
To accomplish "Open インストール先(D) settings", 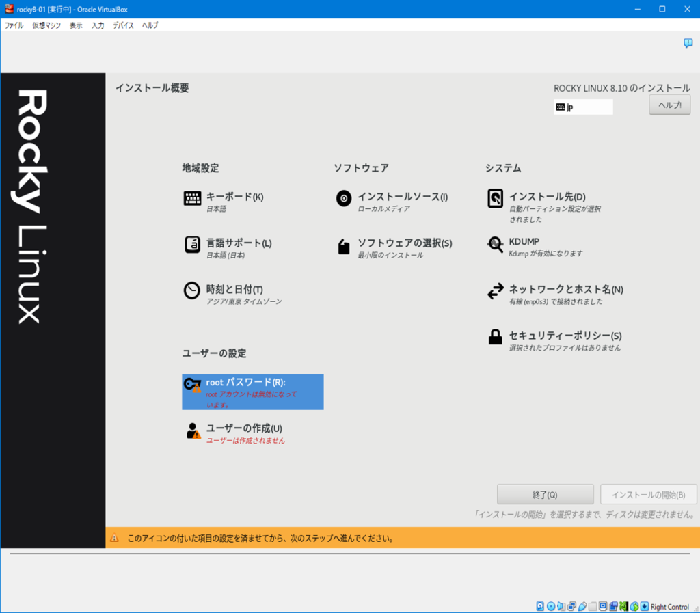I will click(x=548, y=197).
